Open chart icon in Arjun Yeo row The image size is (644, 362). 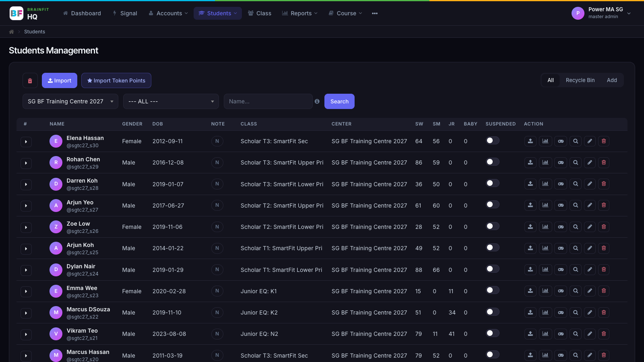click(x=545, y=205)
